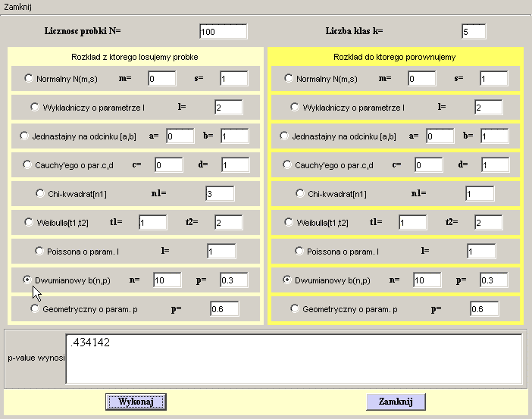Select Chi-kwadrat[n1] in yellow comparison panel

tap(299, 193)
